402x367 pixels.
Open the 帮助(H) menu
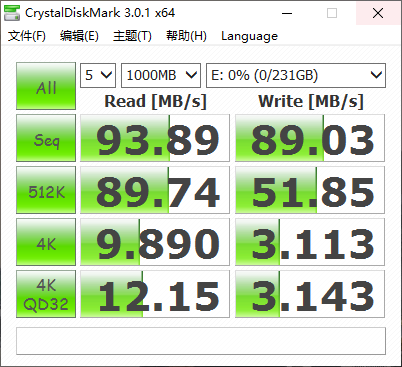[x=186, y=36]
